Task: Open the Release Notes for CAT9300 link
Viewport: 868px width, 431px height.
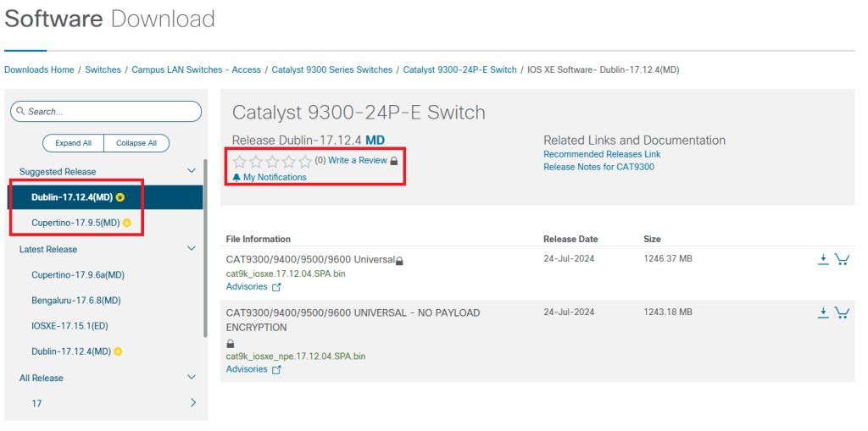Action: pyautogui.click(x=598, y=167)
